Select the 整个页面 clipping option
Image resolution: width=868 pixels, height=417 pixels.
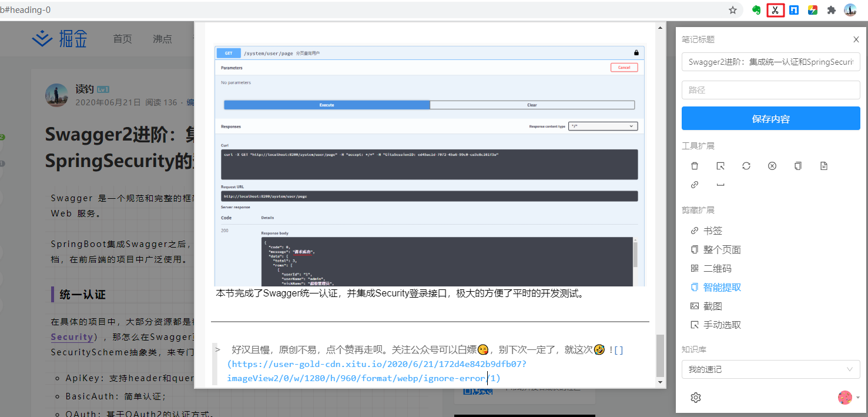(x=716, y=250)
